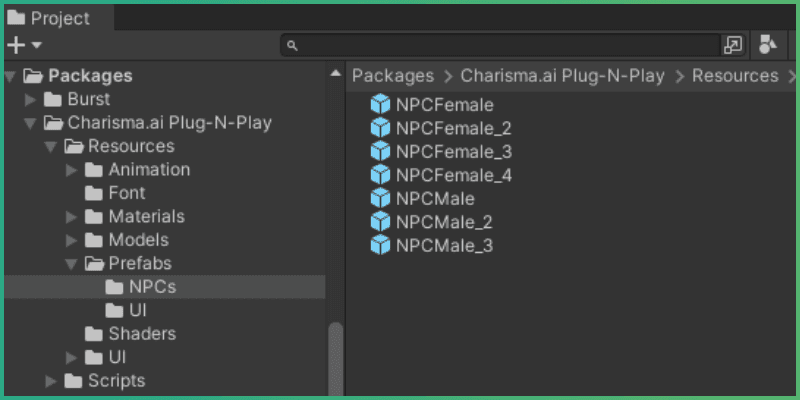Expand the Burst package arrow
The image size is (800, 400).
pyautogui.click(x=30, y=100)
